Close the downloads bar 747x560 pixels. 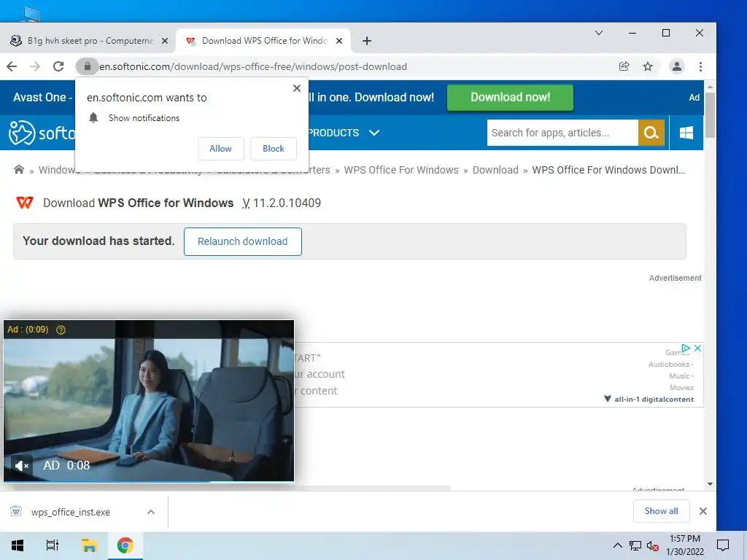703,511
